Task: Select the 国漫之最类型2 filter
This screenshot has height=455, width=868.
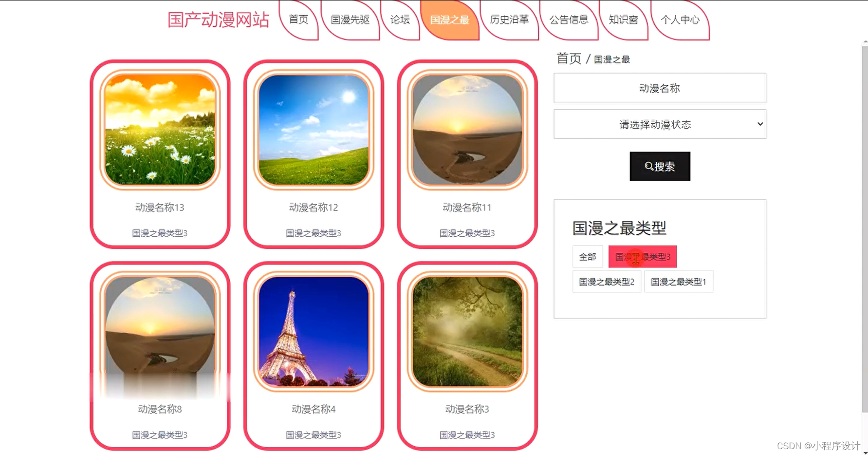Action: [x=607, y=282]
